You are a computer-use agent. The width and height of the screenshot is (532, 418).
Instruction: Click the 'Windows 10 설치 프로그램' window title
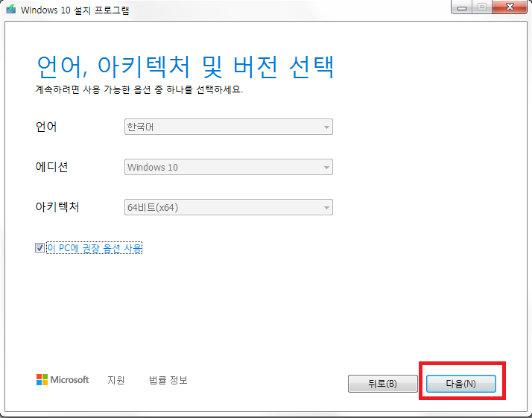(75, 10)
